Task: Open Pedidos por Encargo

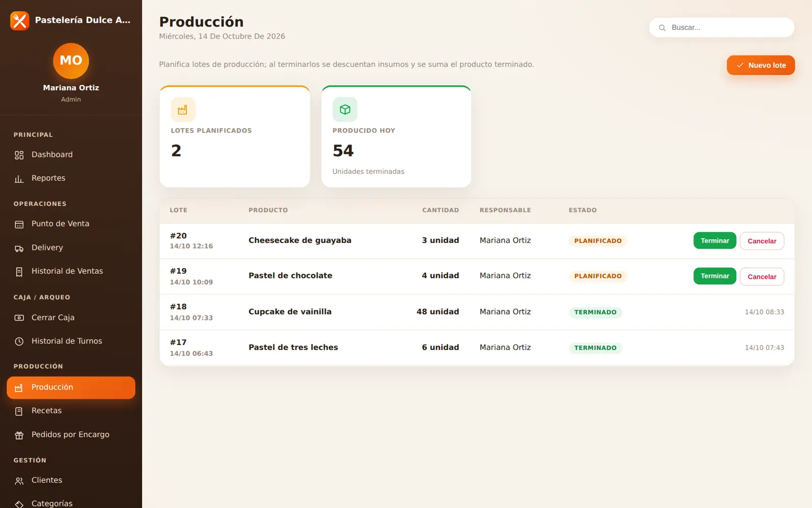Action: (x=71, y=434)
